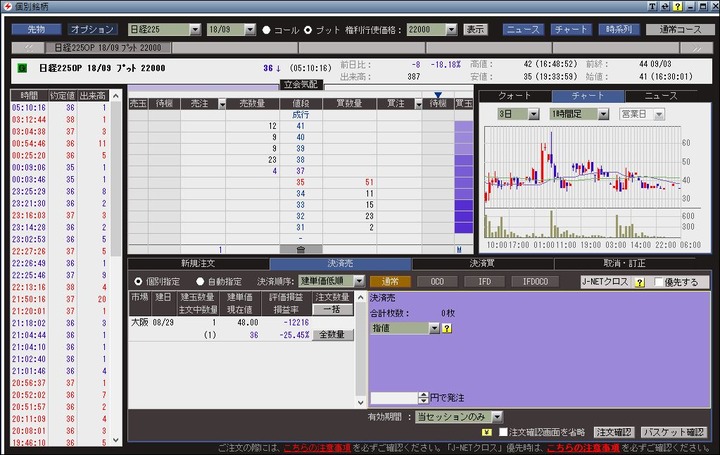Select 個別指定 radio option
This screenshot has width=720, height=455.
click(x=138, y=281)
